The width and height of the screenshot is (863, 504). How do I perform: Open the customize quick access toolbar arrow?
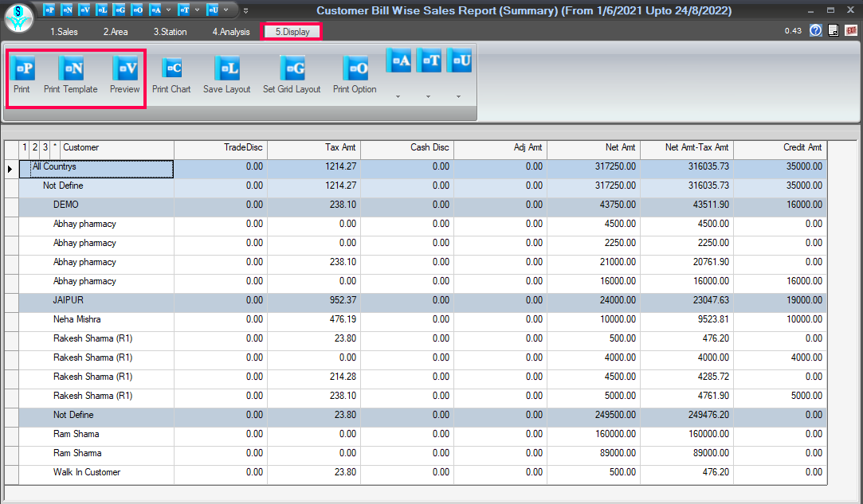pyautogui.click(x=245, y=10)
